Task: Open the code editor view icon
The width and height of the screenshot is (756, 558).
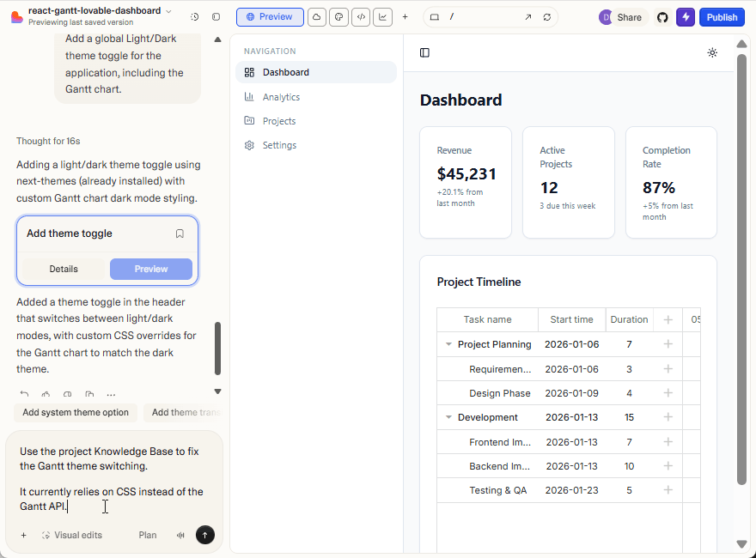Action: click(x=361, y=17)
